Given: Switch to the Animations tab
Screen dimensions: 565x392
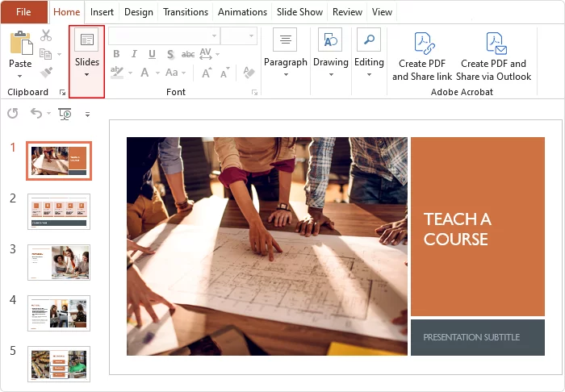Looking at the screenshot, I should (242, 12).
